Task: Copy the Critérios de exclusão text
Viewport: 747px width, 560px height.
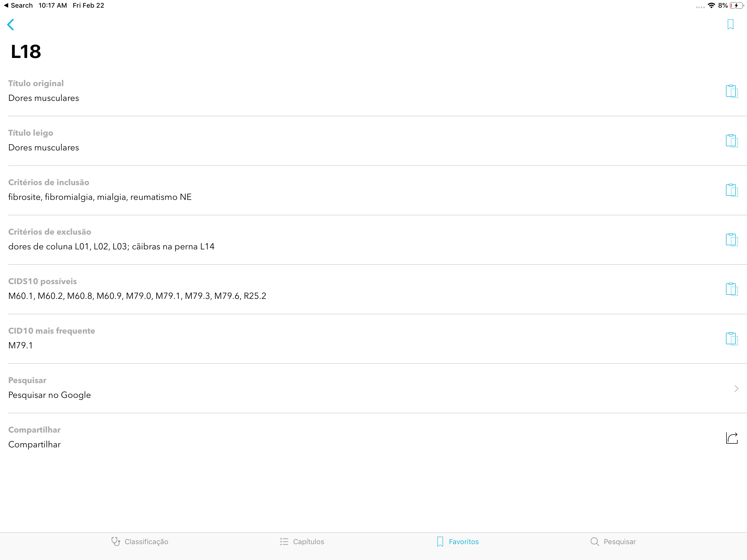Action: 731,240
